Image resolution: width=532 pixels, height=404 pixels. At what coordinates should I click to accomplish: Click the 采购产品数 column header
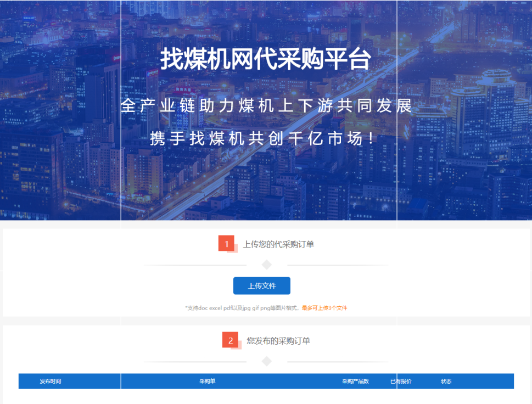(356, 381)
